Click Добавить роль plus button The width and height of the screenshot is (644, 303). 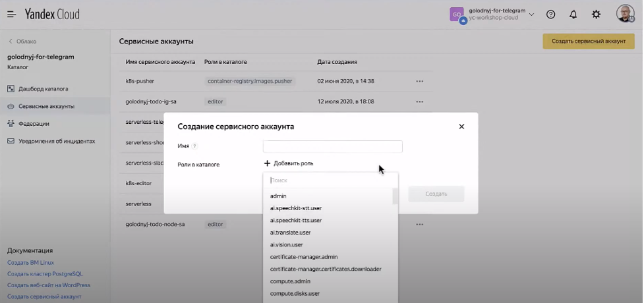click(x=289, y=163)
